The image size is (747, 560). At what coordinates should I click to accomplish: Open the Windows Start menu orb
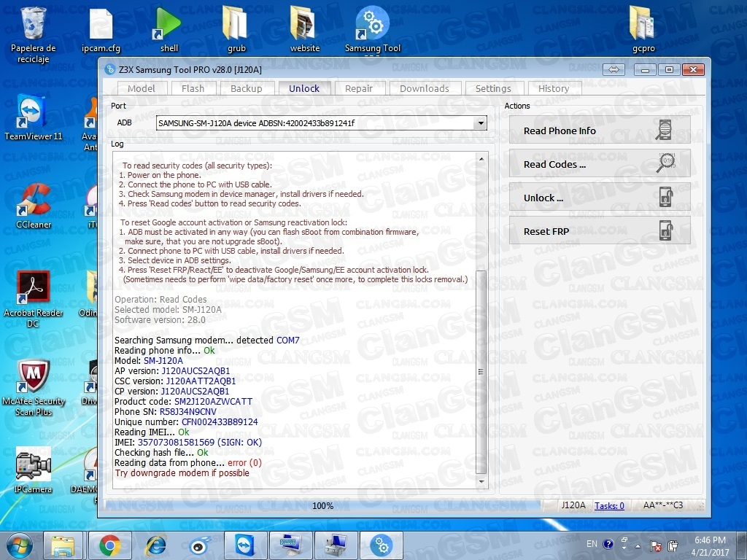(20, 545)
